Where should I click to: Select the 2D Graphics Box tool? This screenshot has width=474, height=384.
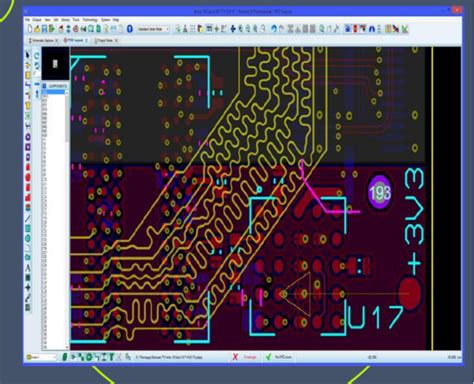(28, 229)
